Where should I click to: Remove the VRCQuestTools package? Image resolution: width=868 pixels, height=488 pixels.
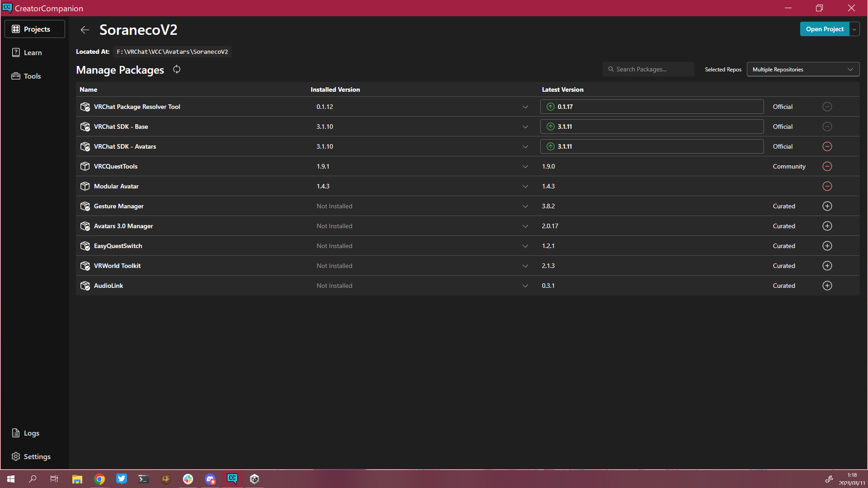pos(827,166)
